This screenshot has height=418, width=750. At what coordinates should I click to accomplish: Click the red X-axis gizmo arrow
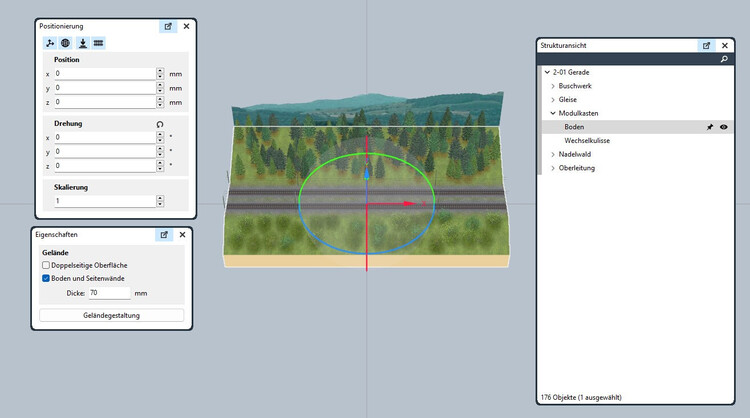pos(409,204)
